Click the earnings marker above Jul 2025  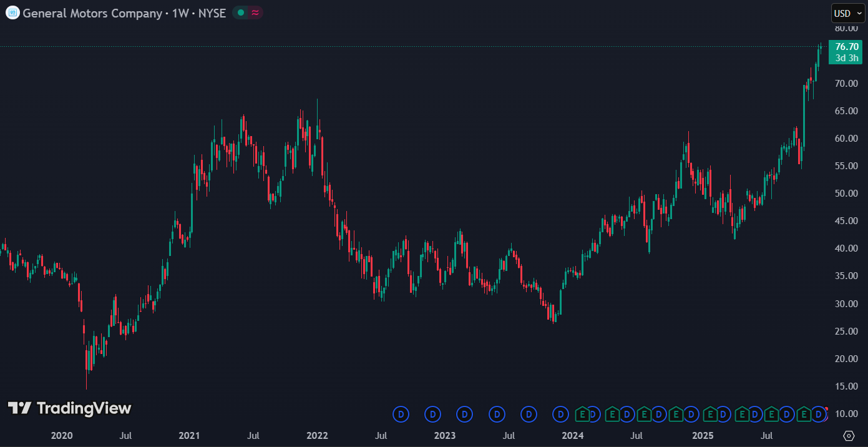coord(771,413)
